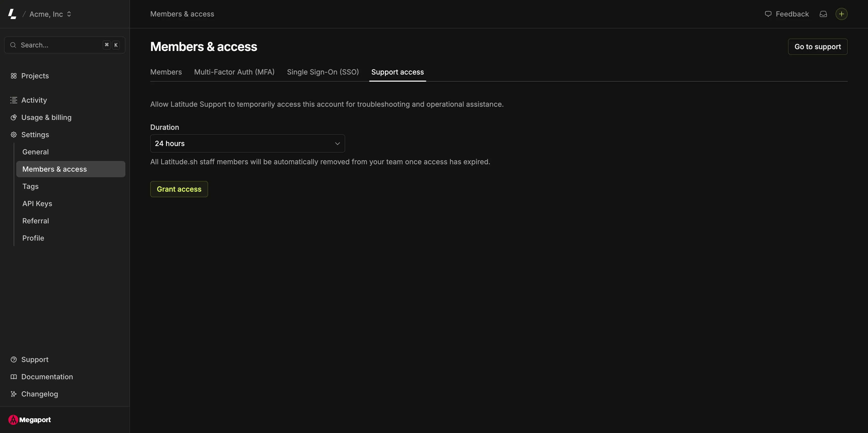868x433 pixels.
Task: Click the Documentation book icon
Action: click(13, 377)
